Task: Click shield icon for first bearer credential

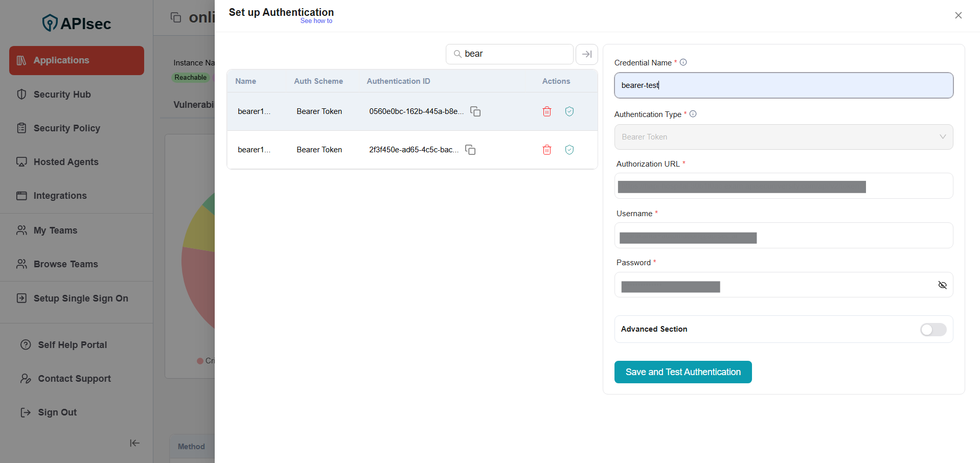Action: click(x=569, y=111)
